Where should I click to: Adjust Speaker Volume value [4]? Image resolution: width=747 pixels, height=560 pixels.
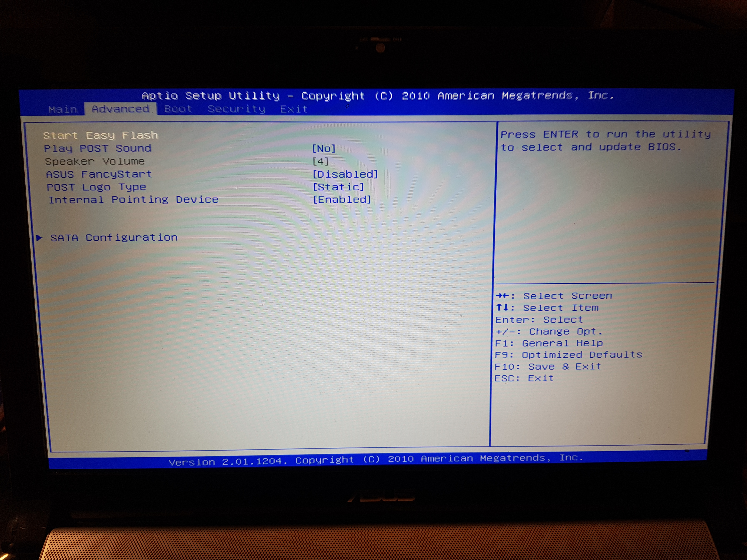coord(320,161)
